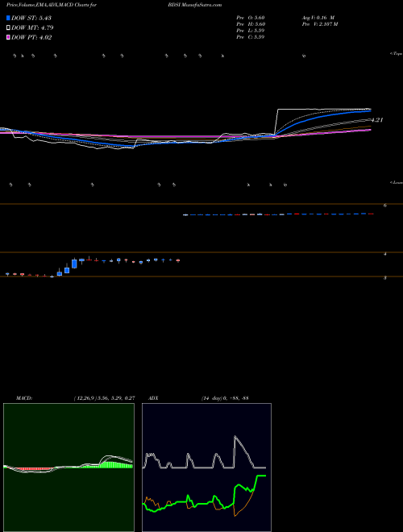Click the 'Pre O: 5.60' value

[x=251, y=18]
